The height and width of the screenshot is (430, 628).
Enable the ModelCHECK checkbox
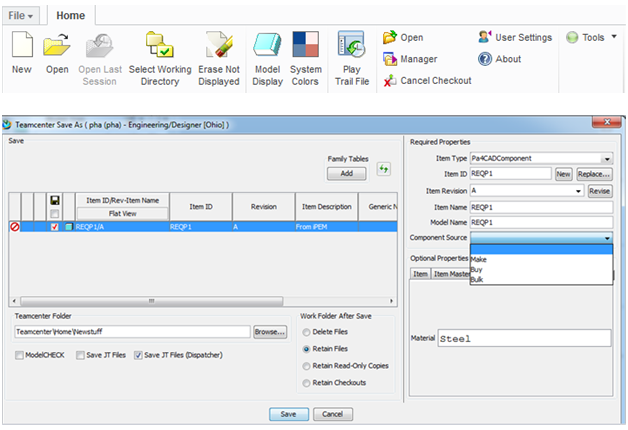pyautogui.click(x=19, y=355)
